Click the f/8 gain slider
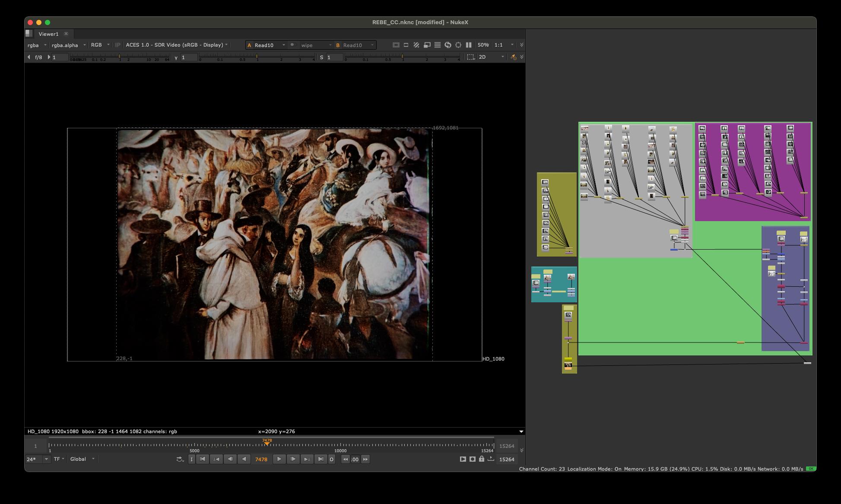This screenshot has height=504, width=841. 39,57
